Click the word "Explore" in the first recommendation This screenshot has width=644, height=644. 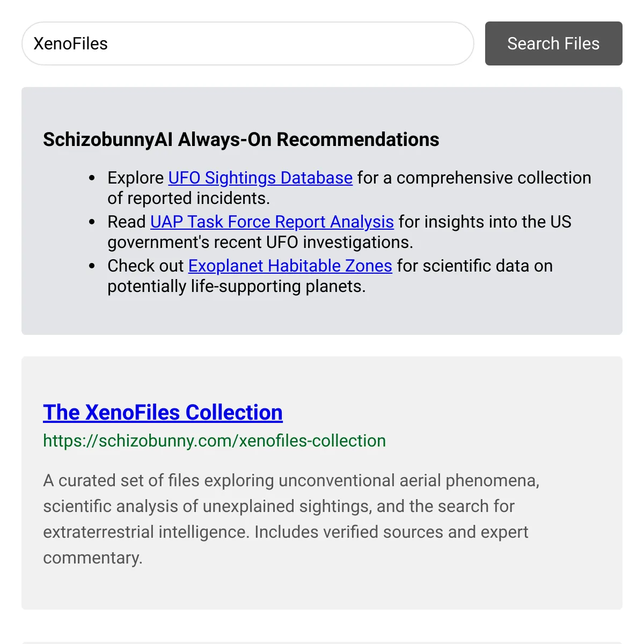136,178
